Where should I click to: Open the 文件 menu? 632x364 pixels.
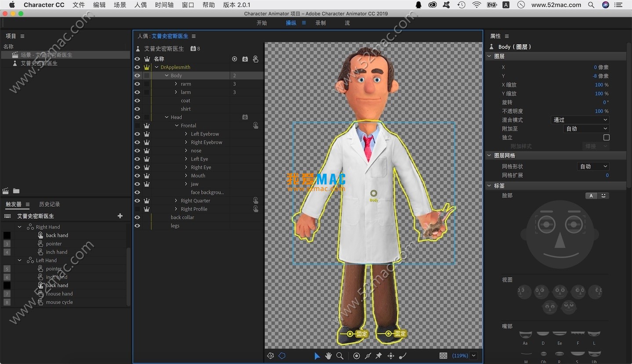[x=79, y=5]
